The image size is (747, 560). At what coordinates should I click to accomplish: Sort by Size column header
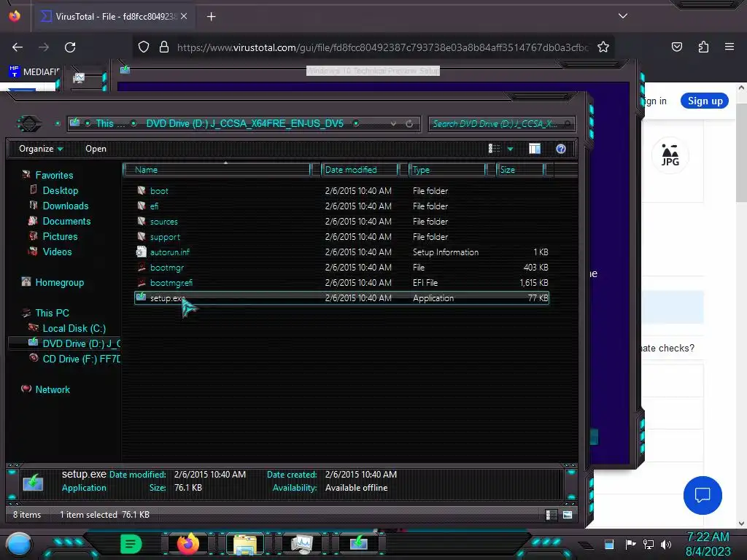(521, 169)
